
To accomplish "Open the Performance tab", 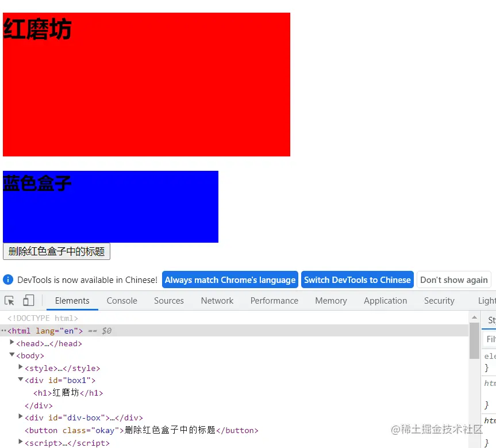I will pos(274,301).
